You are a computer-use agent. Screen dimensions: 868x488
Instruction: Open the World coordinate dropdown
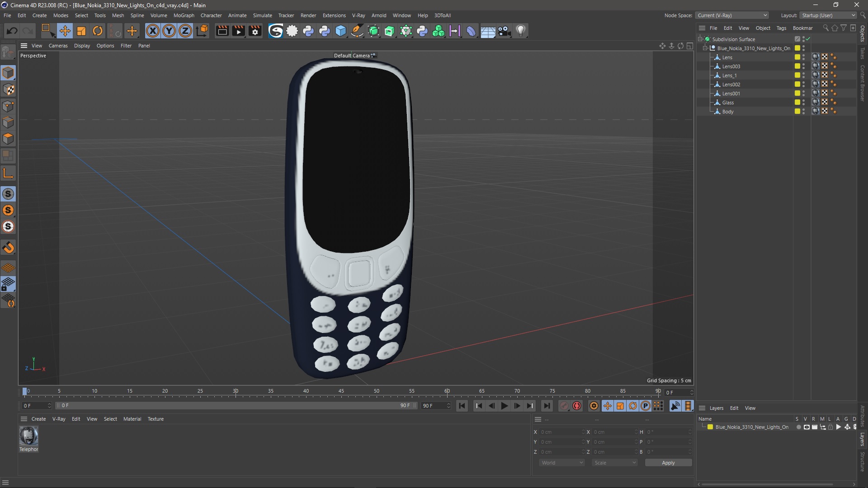point(562,463)
